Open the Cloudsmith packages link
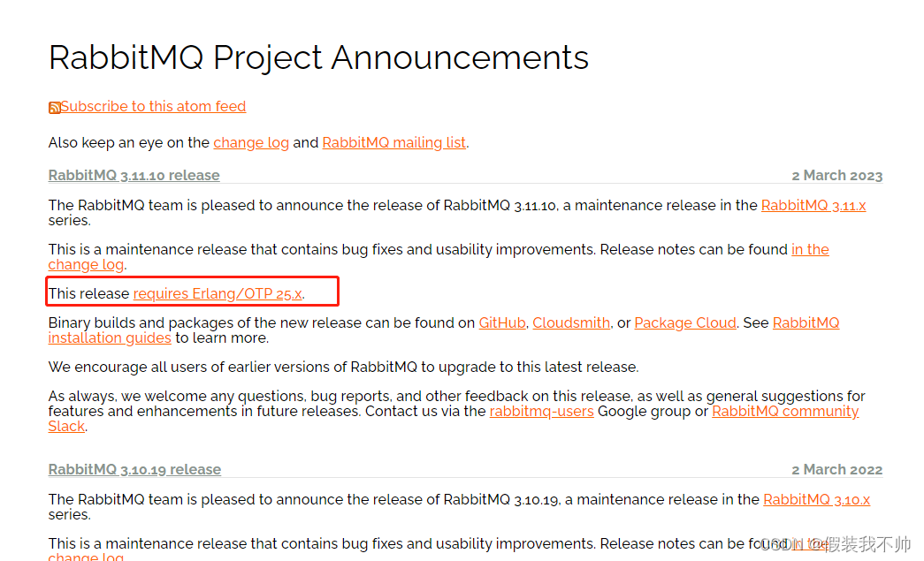Viewport: 924px width, 561px height. click(571, 323)
